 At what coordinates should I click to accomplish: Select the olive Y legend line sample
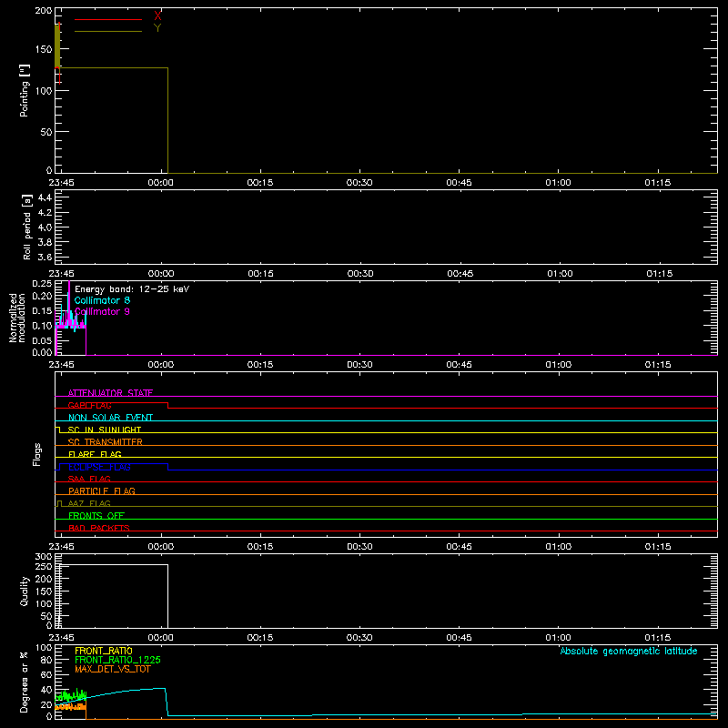[108, 31]
